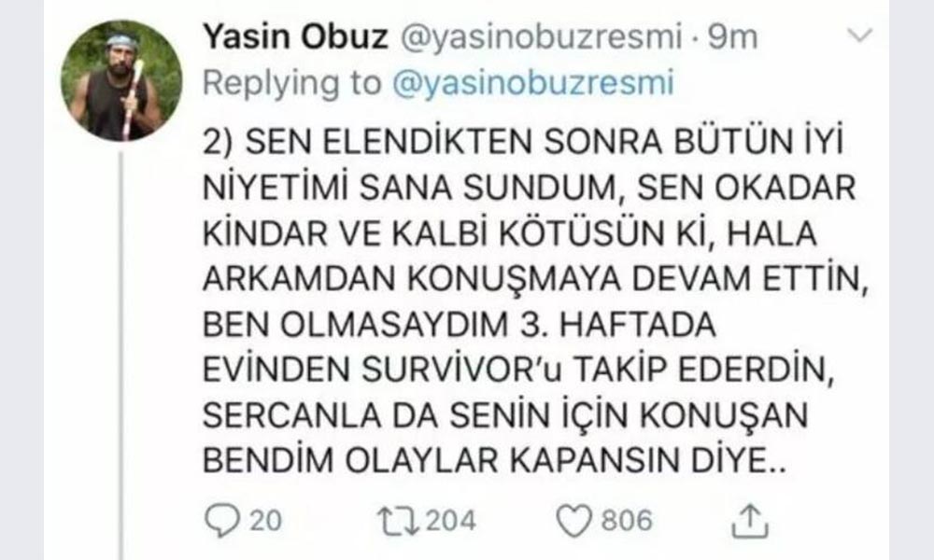Viewport: 934px width, 560px height.
Task: Open the gray @yasinobuzresmi handle beside the name
Action: coord(541,37)
